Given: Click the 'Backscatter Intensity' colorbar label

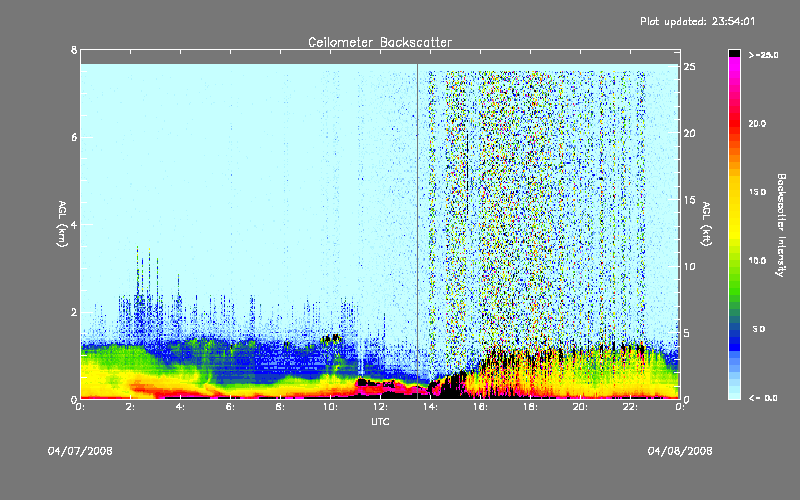Looking at the screenshot, I should [781, 225].
